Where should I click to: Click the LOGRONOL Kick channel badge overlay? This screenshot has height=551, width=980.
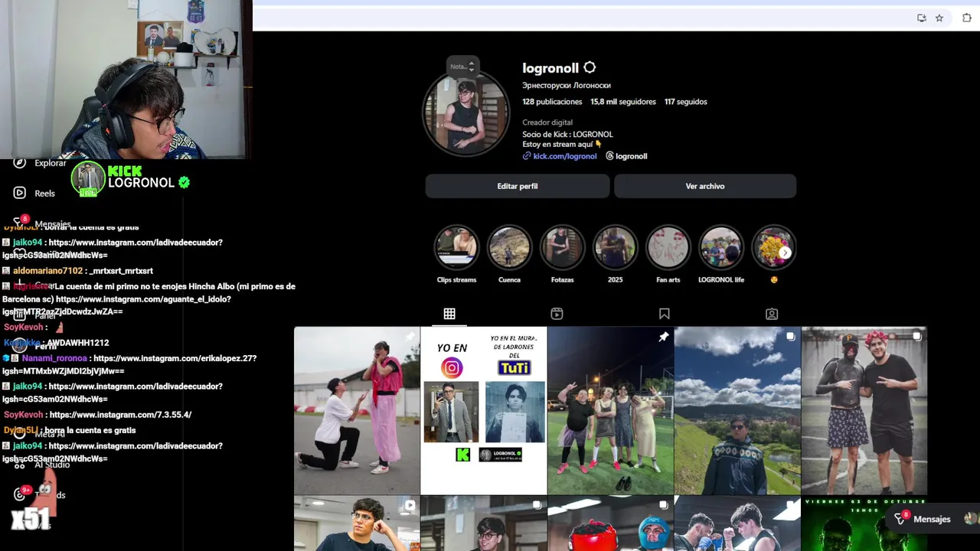[130, 178]
